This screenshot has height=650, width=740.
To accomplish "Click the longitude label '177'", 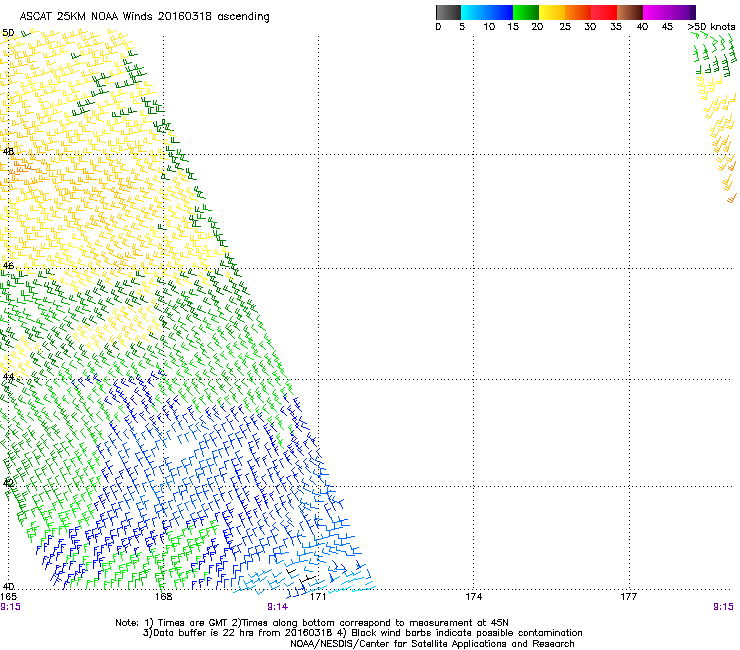I will coord(629,597).
